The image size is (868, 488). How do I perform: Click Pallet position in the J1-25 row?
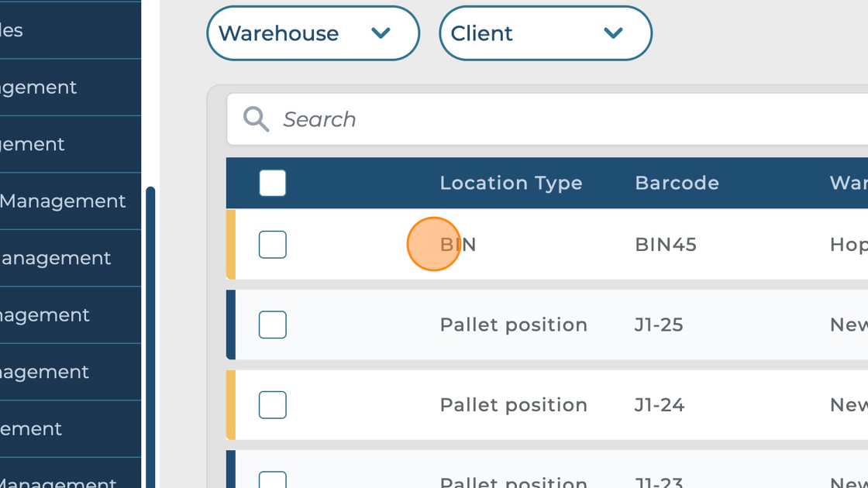tap(513, 325)
